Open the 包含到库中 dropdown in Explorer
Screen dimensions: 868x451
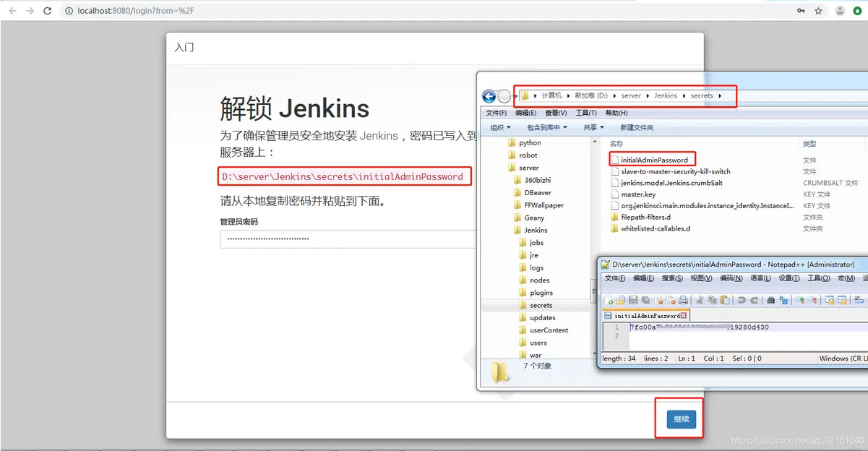[x=547, y=127]
